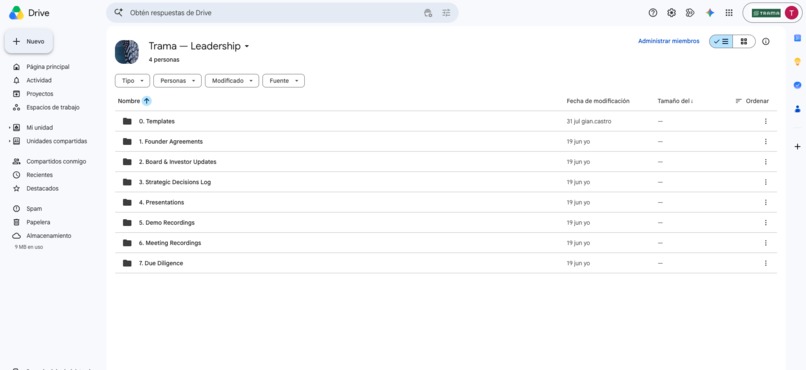
Task: Select the 0. Templates folder
Action: pyautogui.click(x=446, y=121)
